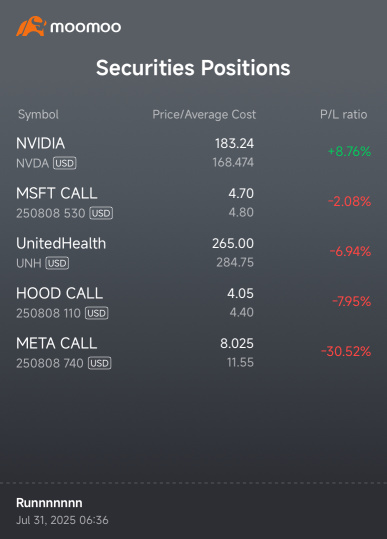Select the Symbol column header
This screenshot has width=387, height=539.
point(38,114)
